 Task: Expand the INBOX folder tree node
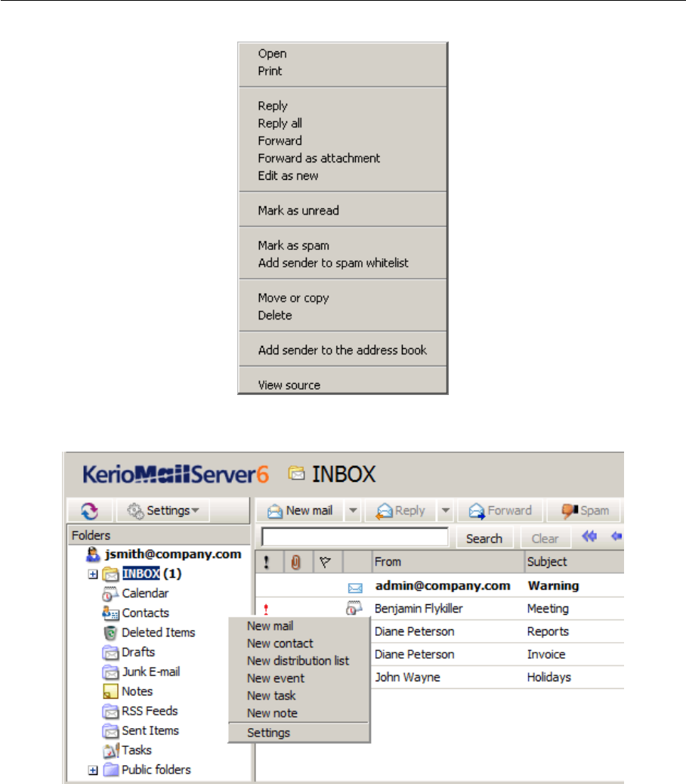click(x=93, y=574)
